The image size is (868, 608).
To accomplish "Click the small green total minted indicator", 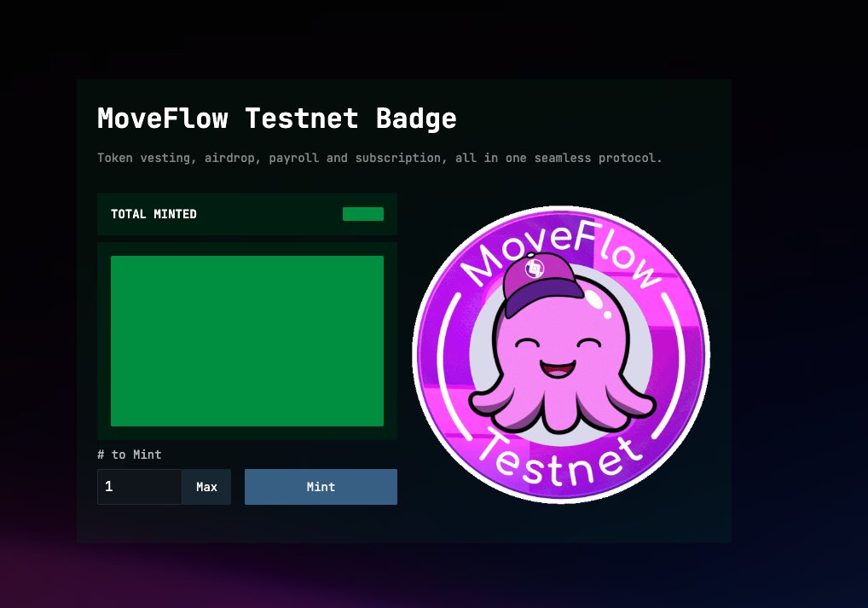I will point(363,214).
